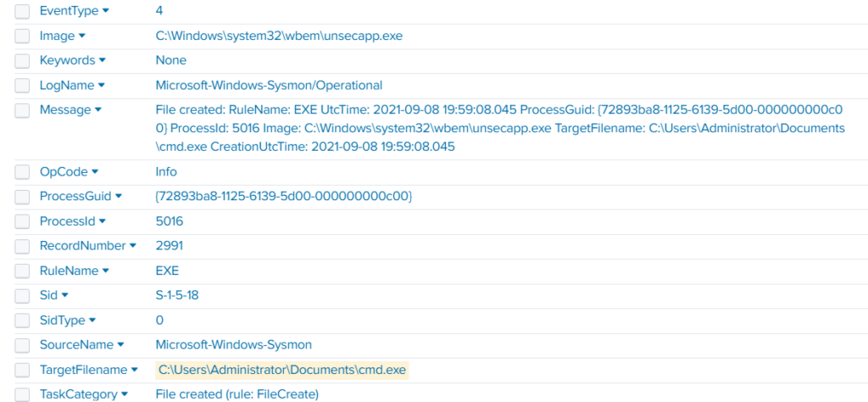The height and width of the screenshot is (402, 868).
Task: Tick the SidType field checkbox
Action: click(x=22, y=321)
